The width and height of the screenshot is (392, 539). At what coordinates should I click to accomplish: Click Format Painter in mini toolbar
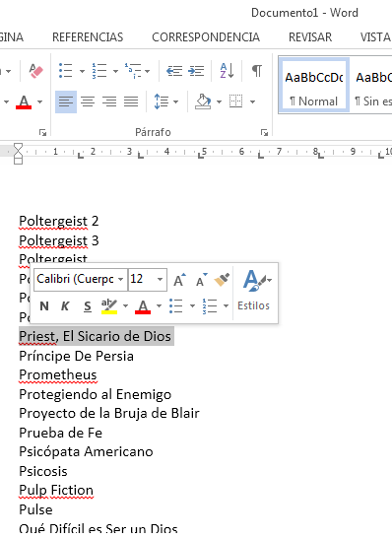pos(222,280)
